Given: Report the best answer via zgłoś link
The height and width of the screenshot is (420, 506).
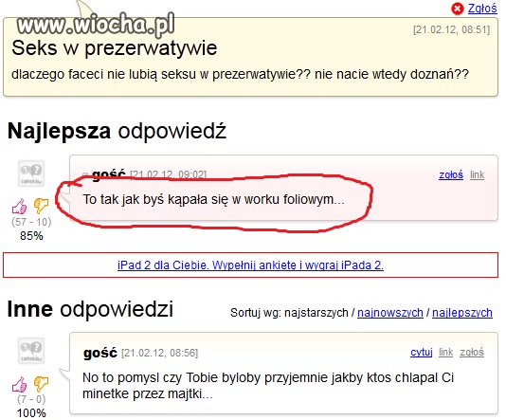Looking at the screenshot, I should [451, 175].
